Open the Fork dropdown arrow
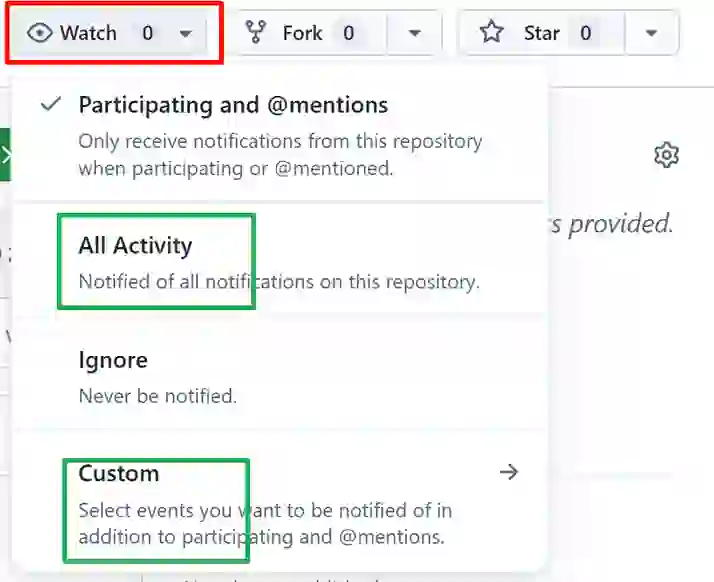Image resolution: width=714 pixels, height=582 pixels. point(414,33)
